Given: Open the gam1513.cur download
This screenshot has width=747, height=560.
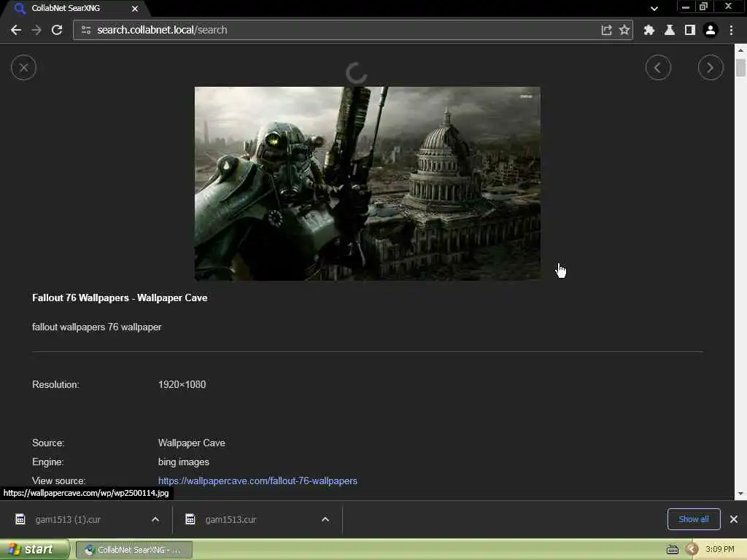Looking at the screenshot, I should point(231,519).
